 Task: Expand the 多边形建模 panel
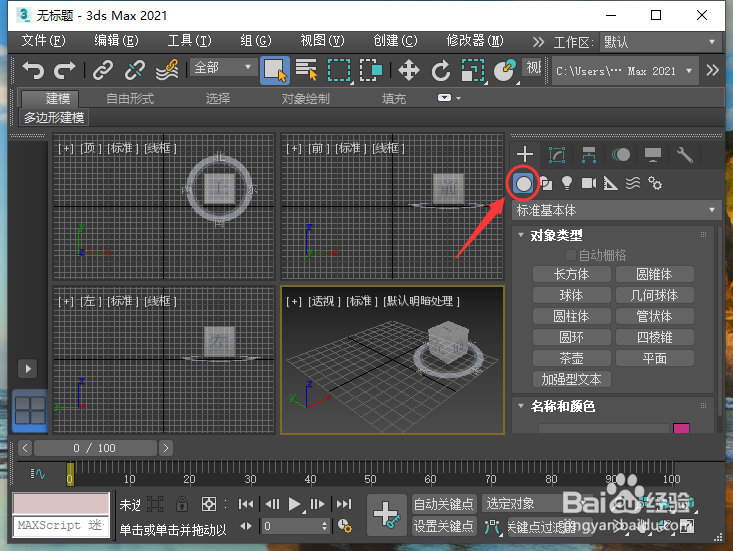point(54,117)
